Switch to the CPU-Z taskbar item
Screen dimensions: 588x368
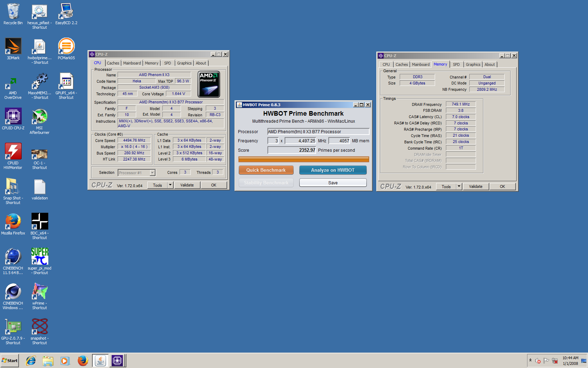[117, 361]
